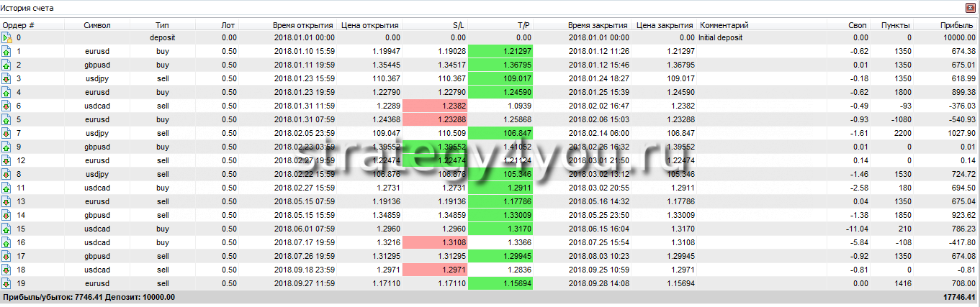Sort trades by the Пункты column
This screenshot has width=980, height=307.
coord(895,25)
